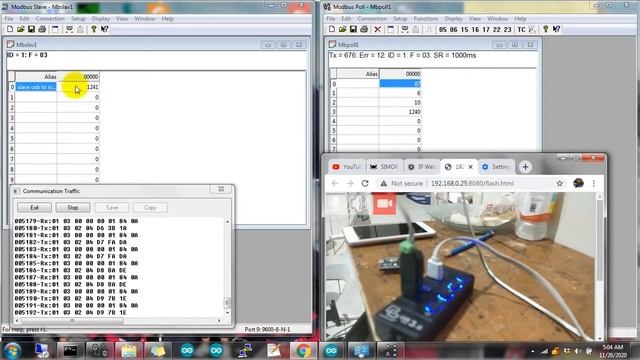Open Connection menu in Modbus Poll
This screenshot has width=640, height=360.
click(372, 19)
